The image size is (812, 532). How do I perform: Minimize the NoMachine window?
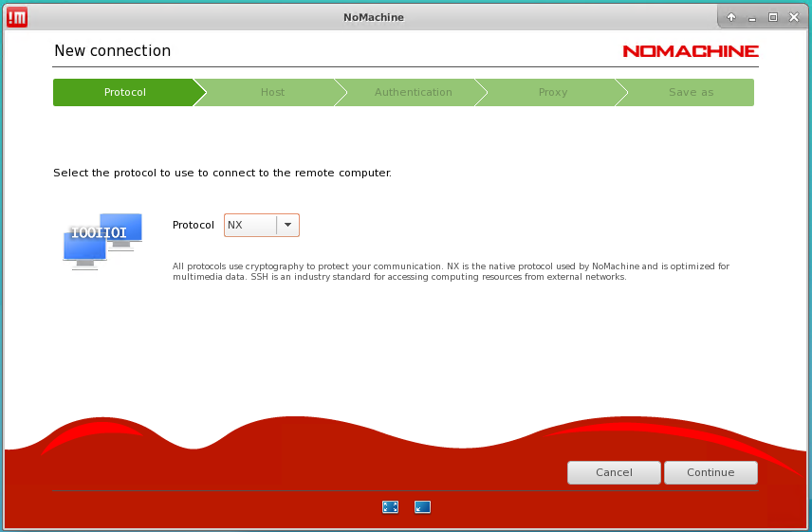(x=752, y=18)
